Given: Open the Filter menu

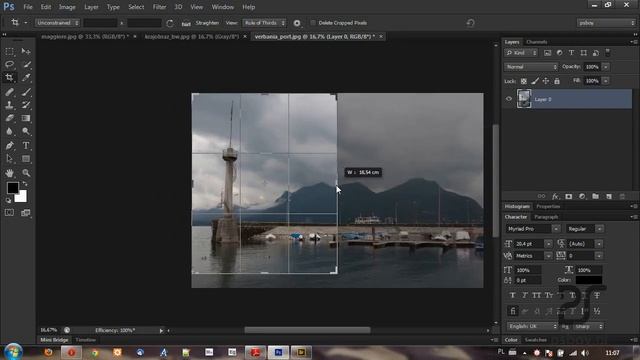Looking at the screenshot, I should pos(159,7).
